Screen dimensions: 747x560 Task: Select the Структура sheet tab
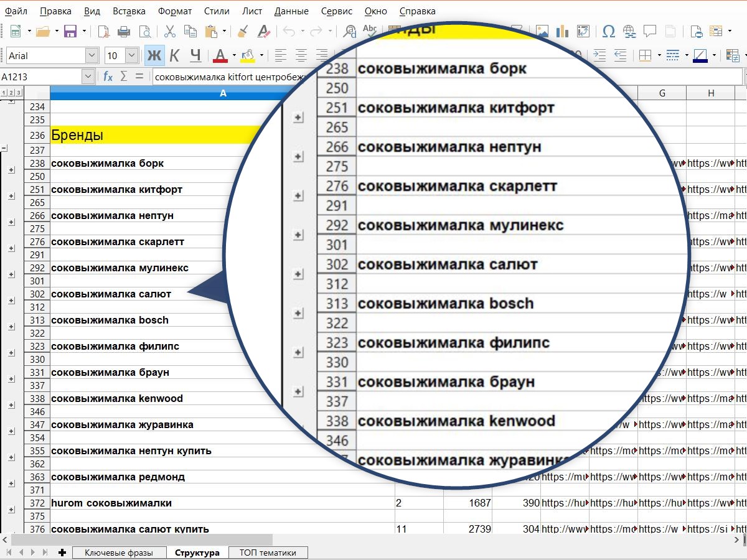point(197,553)
